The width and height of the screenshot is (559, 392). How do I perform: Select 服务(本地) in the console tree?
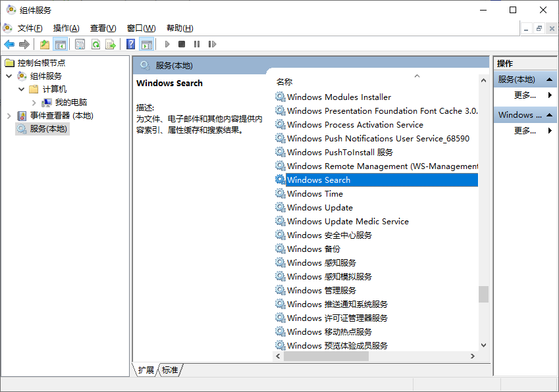pos(42,129)
